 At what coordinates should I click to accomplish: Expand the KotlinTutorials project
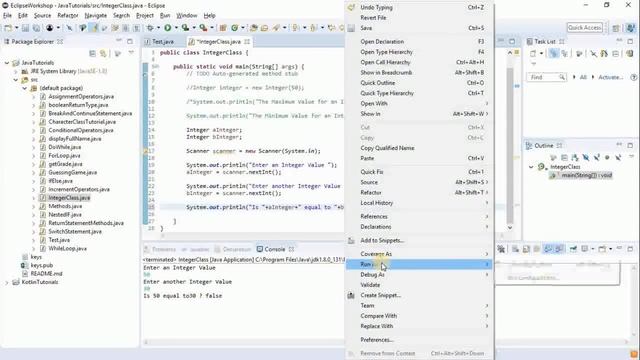coord(7,282)
